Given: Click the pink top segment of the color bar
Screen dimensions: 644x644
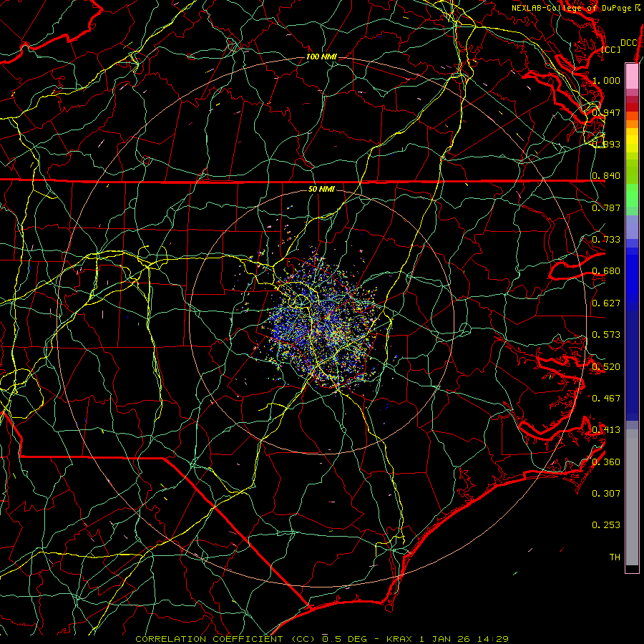Looking at the screenshot, I should [632, 76].
